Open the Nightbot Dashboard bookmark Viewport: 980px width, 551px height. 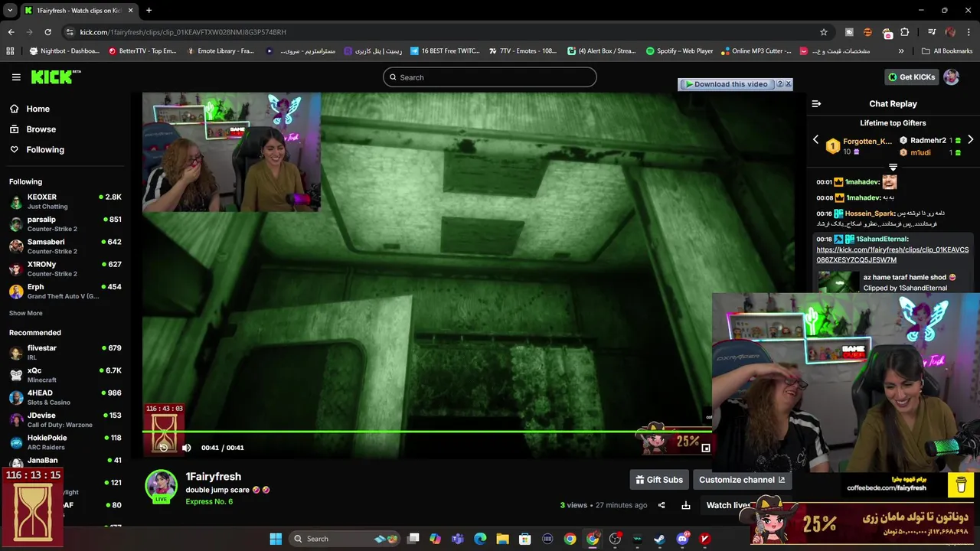click(x=64, y=51)
